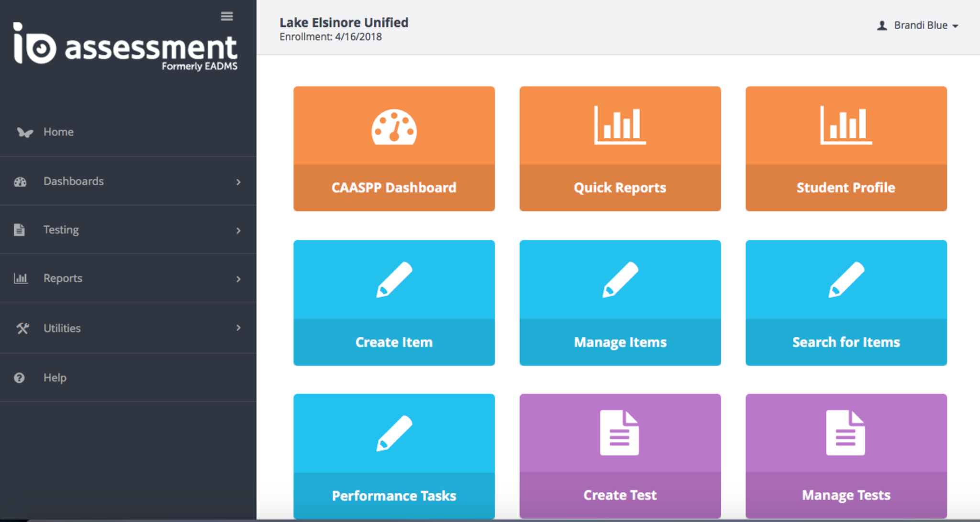Expand the Reports submenu arrow
This screenshot has height=522, width=980.
(x=238, y=279)
